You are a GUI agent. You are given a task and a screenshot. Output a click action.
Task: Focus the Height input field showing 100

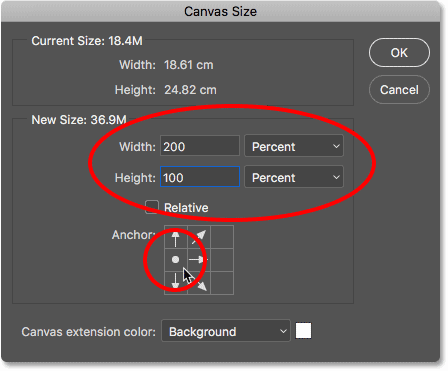pyautogui.click(x=200, y=177)
